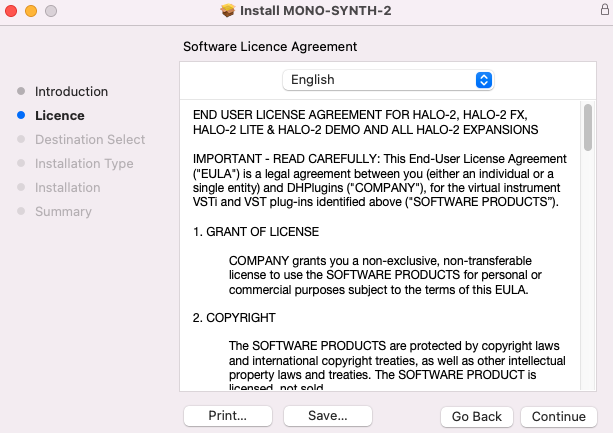Click the blue bullet beside Licence
This screenshot has width=613, height=433.
[x=21, y=115]
